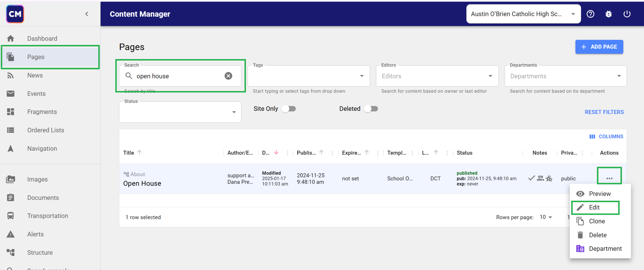
Task: Click the star icon in the Notes column
Action: tap(549, 178)
